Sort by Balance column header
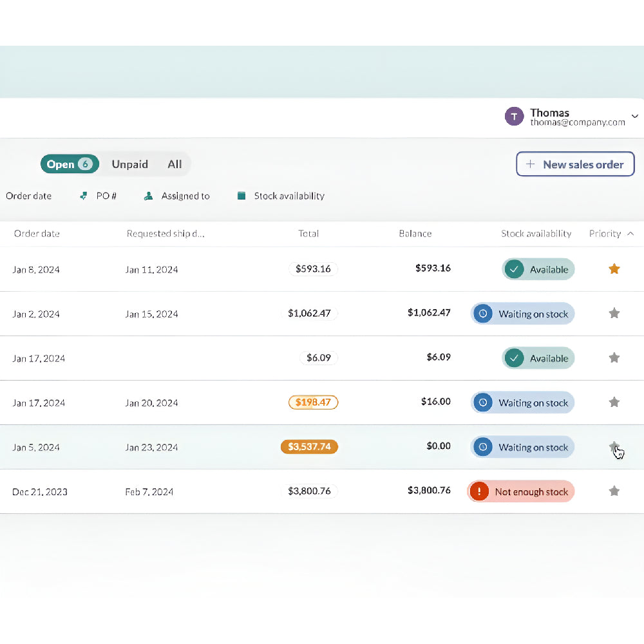This screenshot has height=644, width=644. coord(415,234)
